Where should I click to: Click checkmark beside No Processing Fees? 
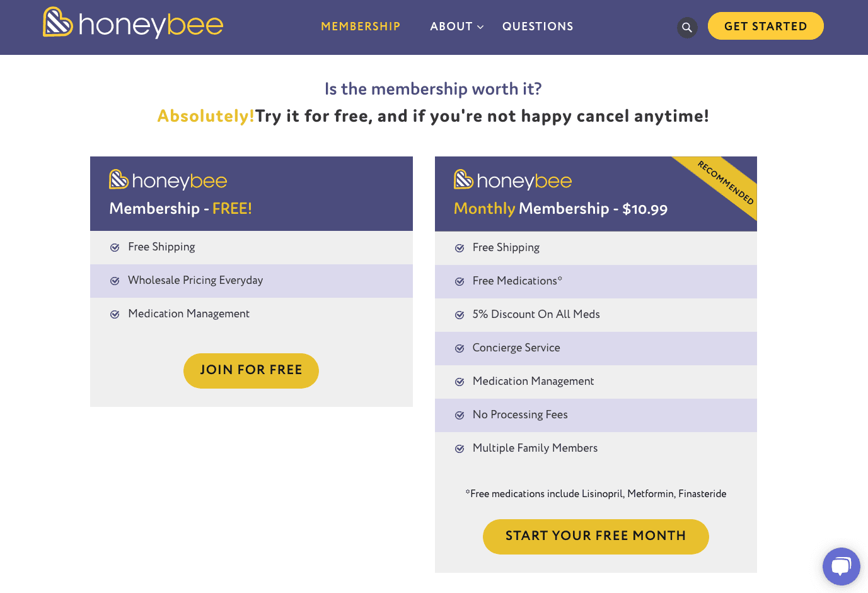[x=460, y=415]
